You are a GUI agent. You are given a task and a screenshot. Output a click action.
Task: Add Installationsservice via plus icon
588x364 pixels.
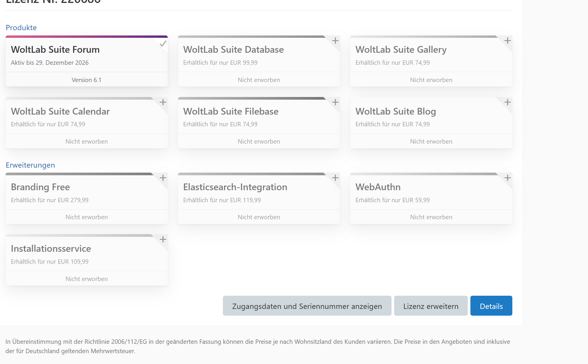(163, 239)
